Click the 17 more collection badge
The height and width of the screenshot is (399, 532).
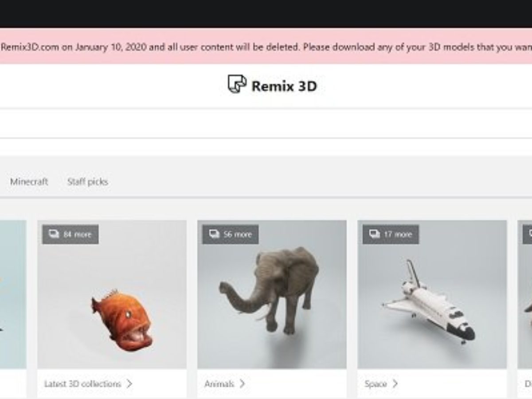391,234
